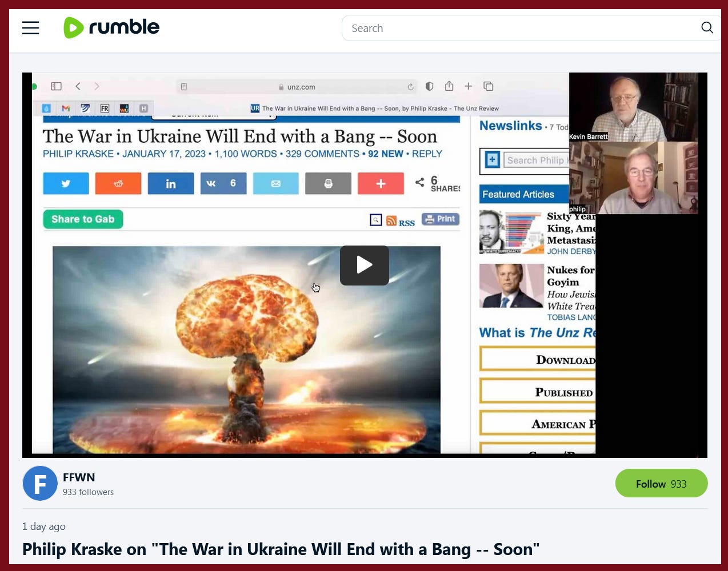The image size is (728, 571).
Task: Click the Safari new tab plus icon
Action: (x=469, y=86)
